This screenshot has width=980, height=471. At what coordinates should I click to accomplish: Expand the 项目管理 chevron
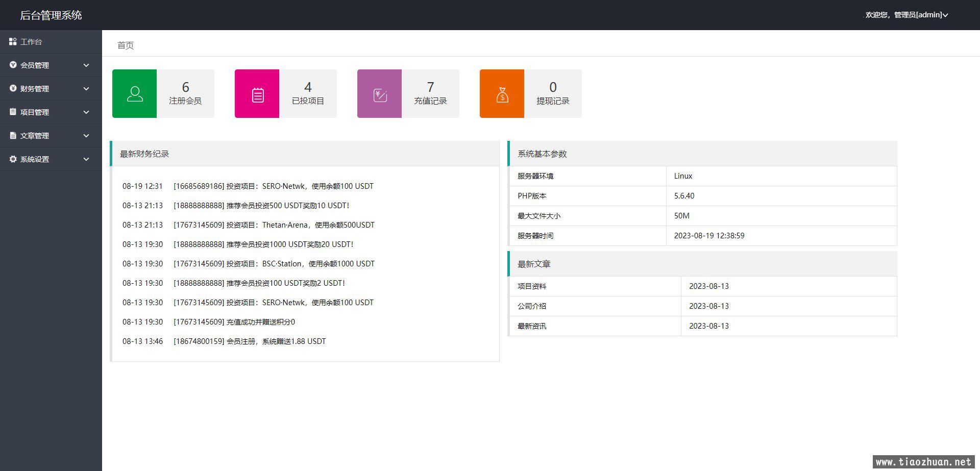coord(86,112)
